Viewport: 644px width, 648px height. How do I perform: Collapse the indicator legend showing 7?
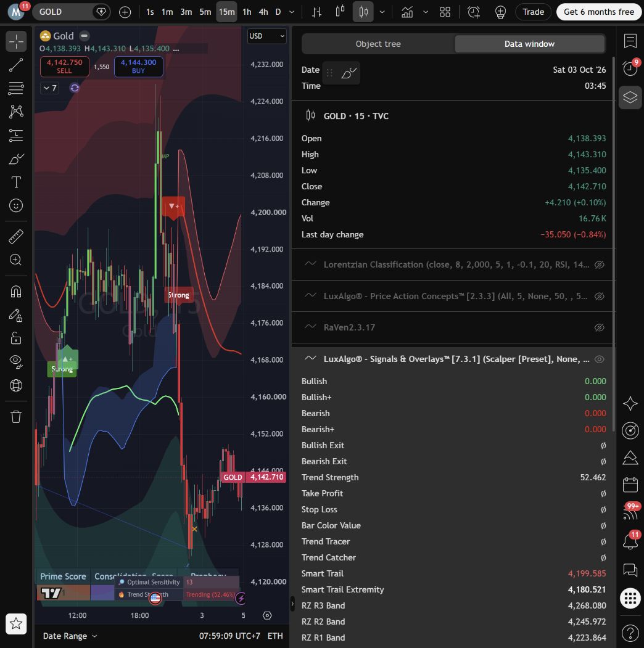point(49,88)
